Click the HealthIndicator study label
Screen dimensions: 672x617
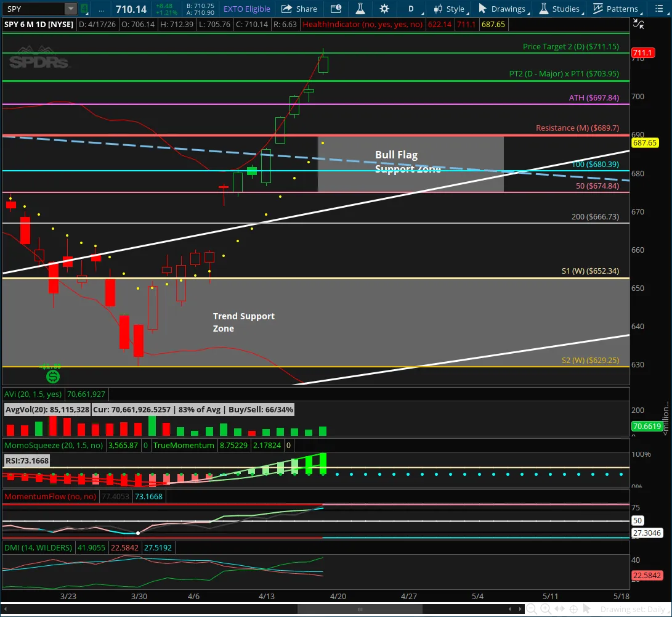pos(363,25)
